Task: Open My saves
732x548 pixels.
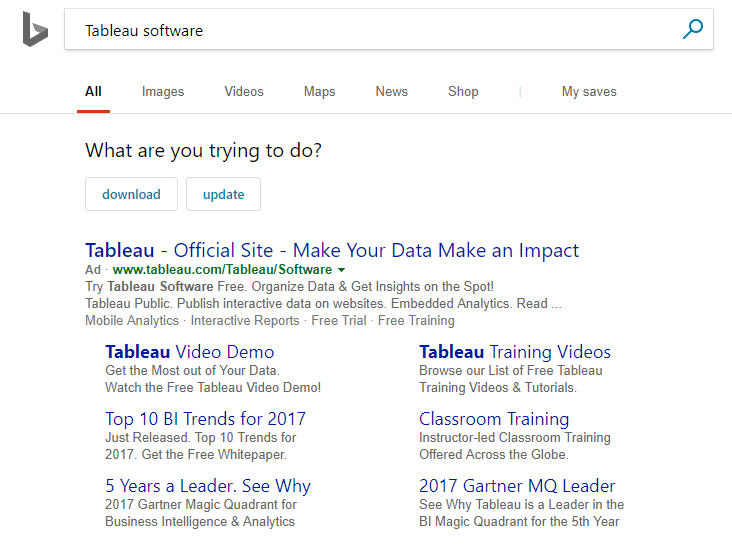Action: (x=589, y=92)
